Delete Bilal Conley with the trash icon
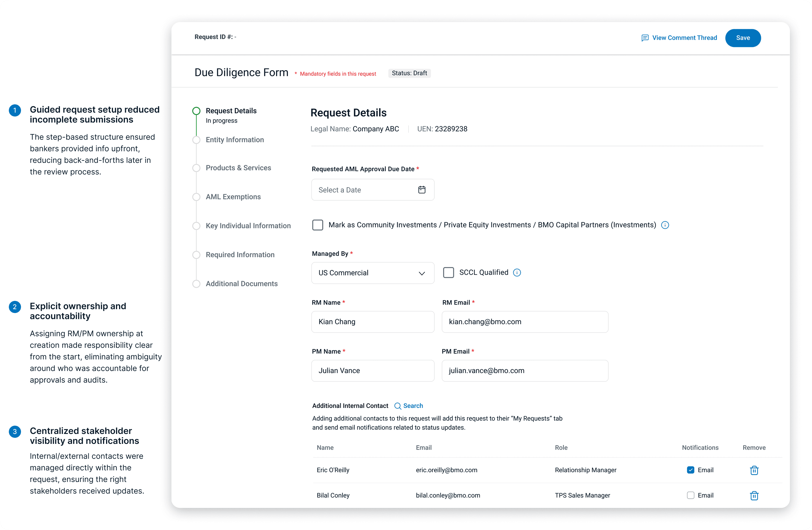 (x=754, y=495)
